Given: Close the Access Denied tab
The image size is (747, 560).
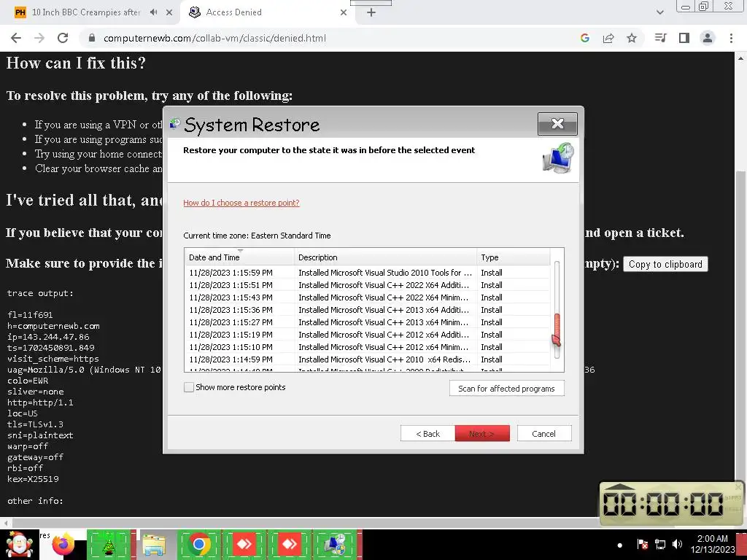Looking at the screenshot, I should pyautogui.click(x=344, y=12).
